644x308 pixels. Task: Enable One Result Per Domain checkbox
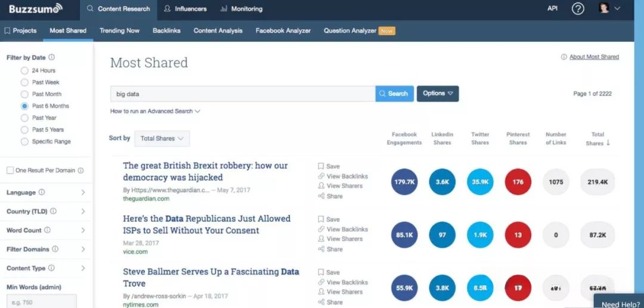[10, 170]
